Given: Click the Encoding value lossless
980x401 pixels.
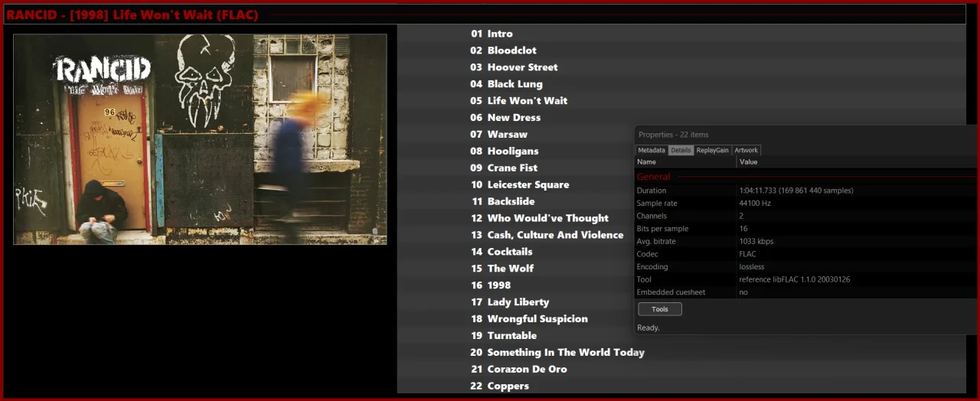Looking at the screenshot, I should click(x=752, y=267).
